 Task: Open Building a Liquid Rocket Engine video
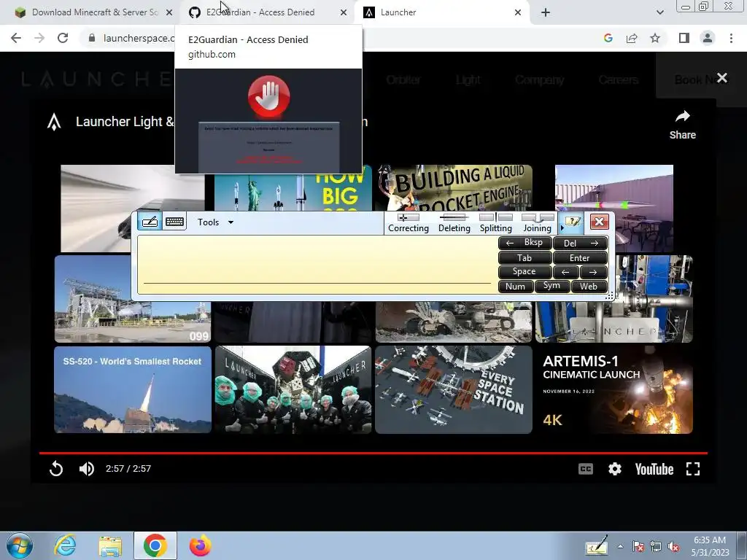point(454,188)
